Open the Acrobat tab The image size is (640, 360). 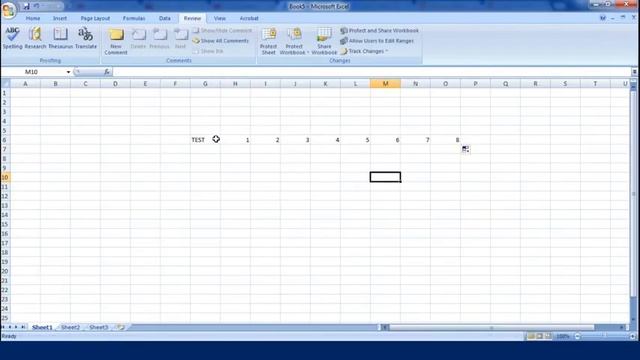(x=249, y=18)
